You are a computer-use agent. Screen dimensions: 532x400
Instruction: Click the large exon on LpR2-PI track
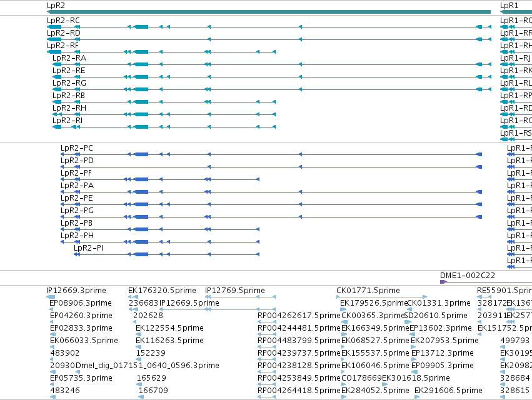tap(141, 254)
